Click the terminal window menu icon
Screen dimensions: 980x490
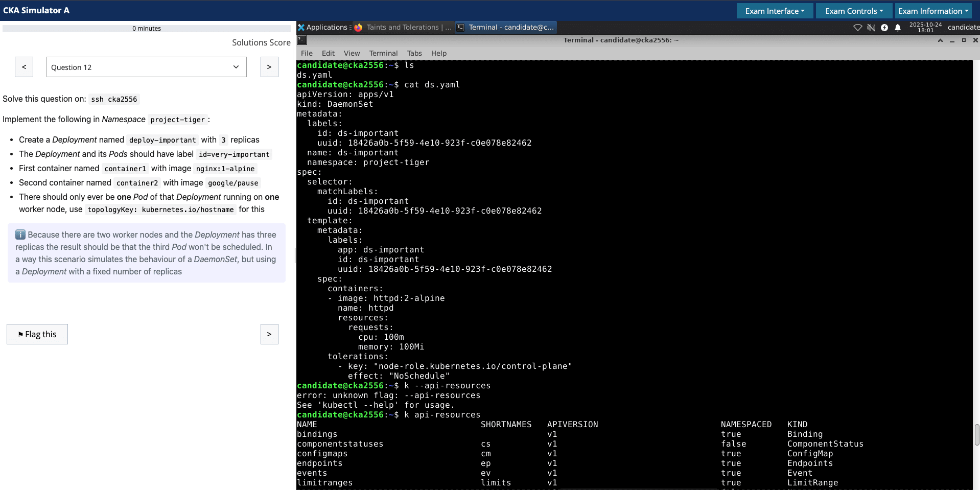302,40
